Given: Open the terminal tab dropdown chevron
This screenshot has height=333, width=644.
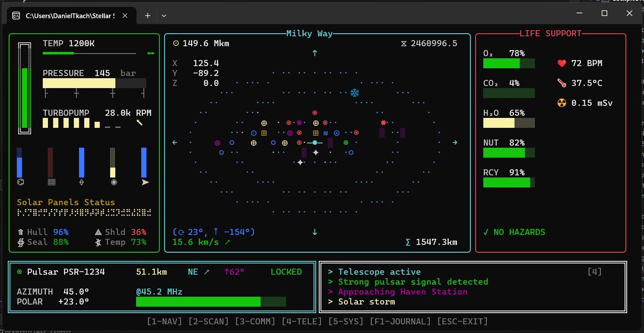Looking at the screenshot, I should [x=164, y=15].
